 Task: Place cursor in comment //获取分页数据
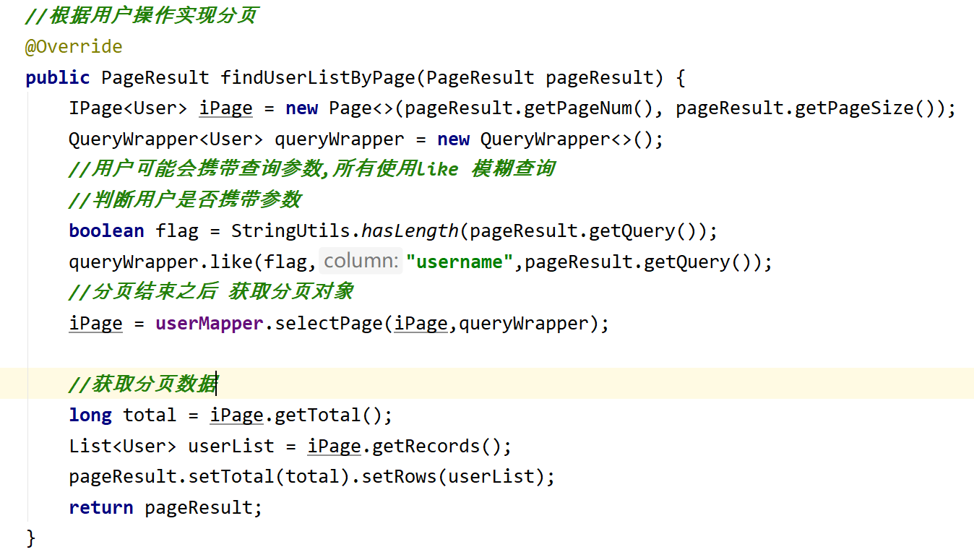(x=143, y=384)
